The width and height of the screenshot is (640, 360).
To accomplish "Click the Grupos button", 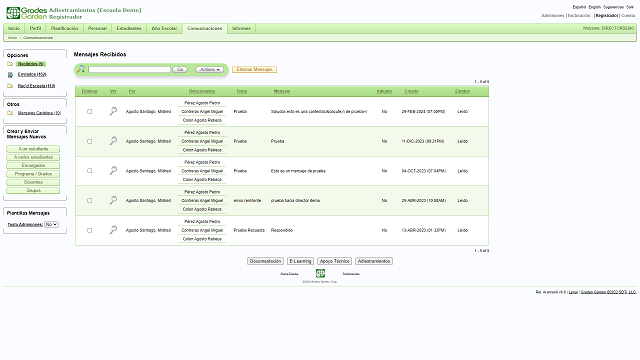I will 33,191.
